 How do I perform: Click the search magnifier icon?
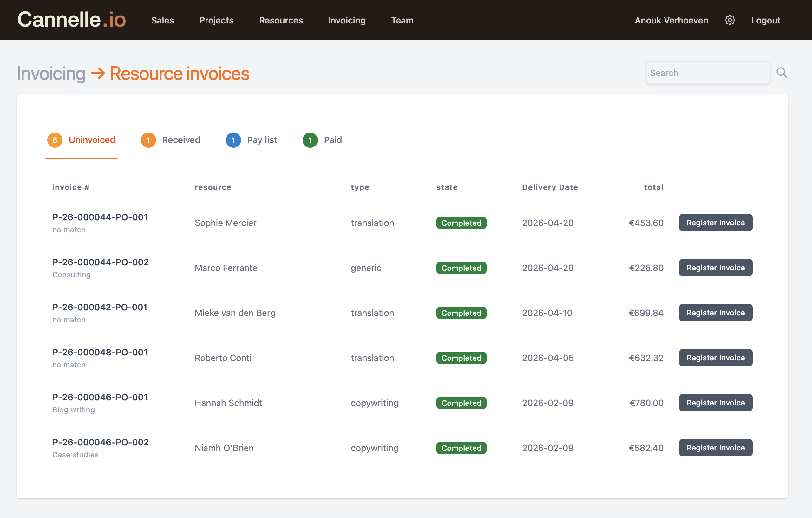781,73
